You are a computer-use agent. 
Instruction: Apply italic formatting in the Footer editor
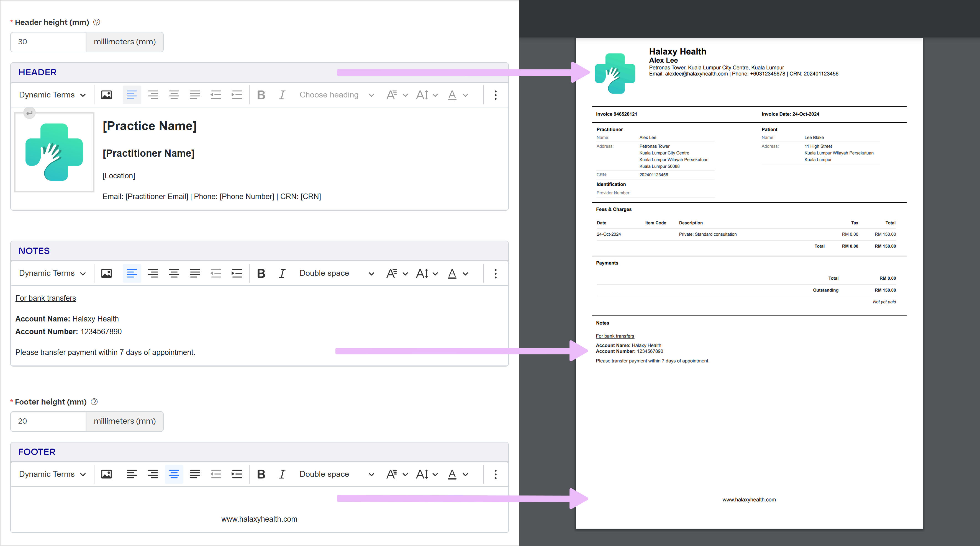282,474
